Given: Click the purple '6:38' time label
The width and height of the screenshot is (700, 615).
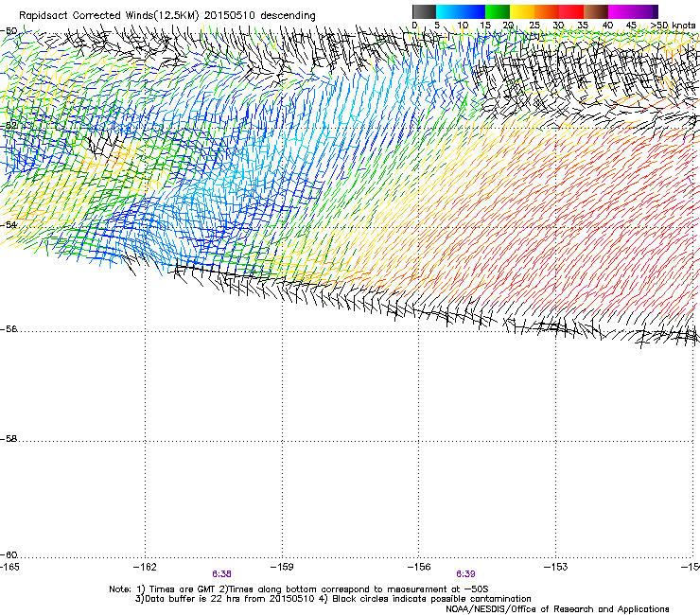Looking at the screenshot, I should (222, 574).
